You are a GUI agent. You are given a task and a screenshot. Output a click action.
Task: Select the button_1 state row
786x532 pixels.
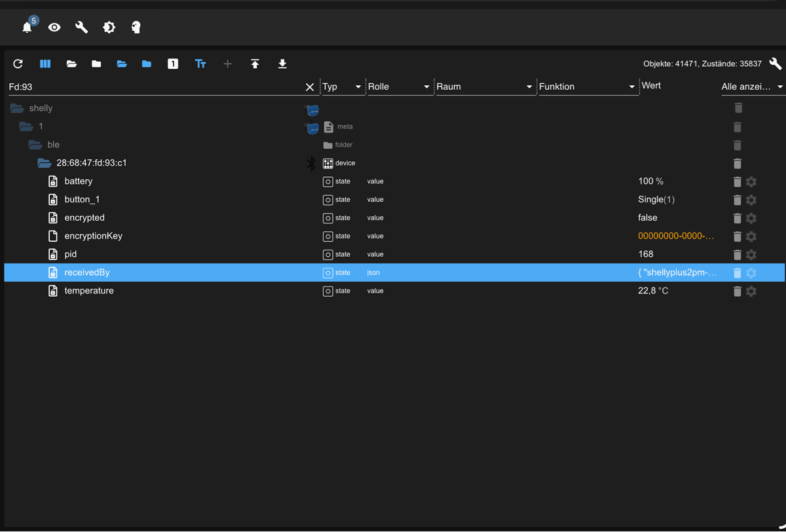394,200
